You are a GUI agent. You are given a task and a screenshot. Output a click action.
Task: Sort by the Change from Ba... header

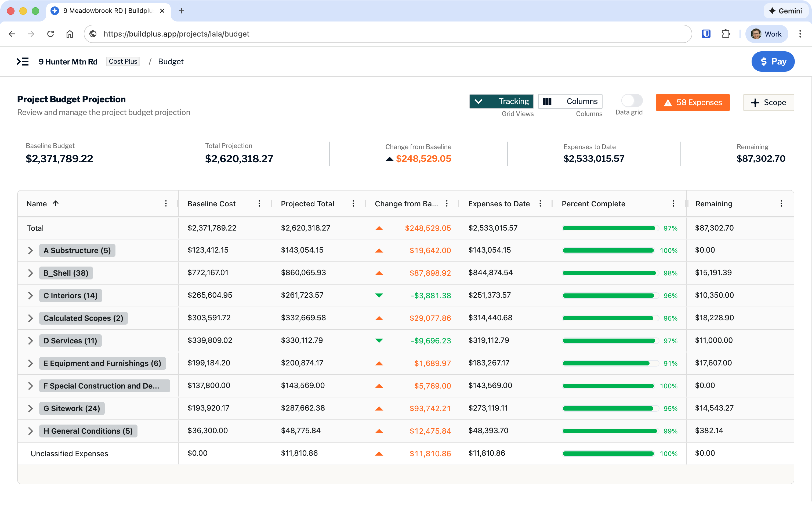coord(406,203)
